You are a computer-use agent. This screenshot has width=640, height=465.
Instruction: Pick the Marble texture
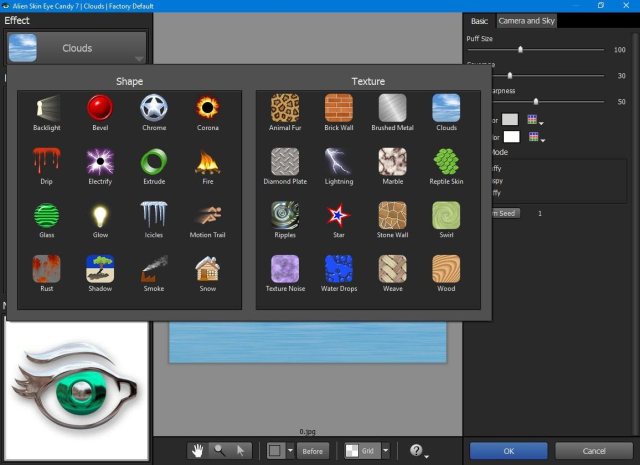pos(392,162)
